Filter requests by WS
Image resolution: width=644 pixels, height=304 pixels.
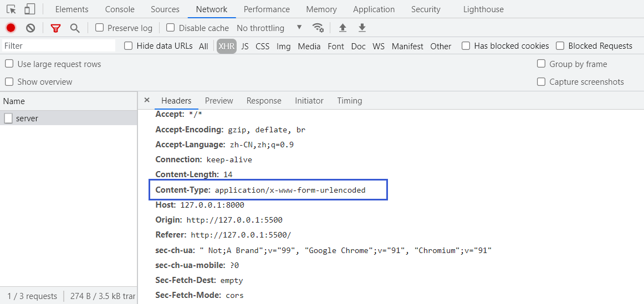(379, 47)
